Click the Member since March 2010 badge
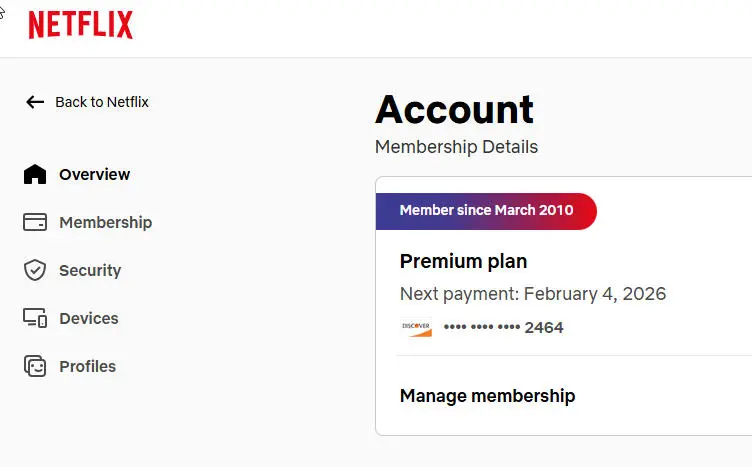The image size is (752, 467). [x=486, y=211]
